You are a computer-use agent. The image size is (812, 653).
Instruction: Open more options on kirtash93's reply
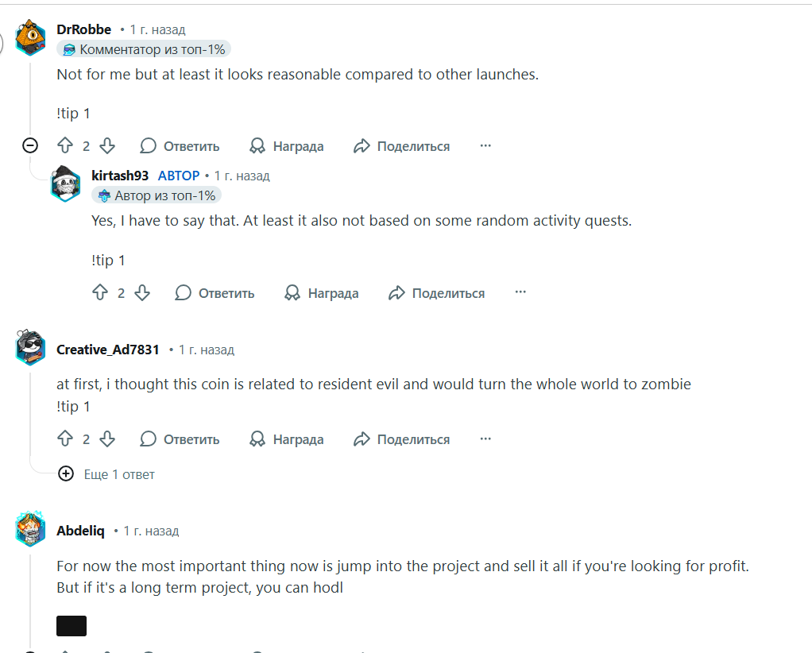[520, 293]
